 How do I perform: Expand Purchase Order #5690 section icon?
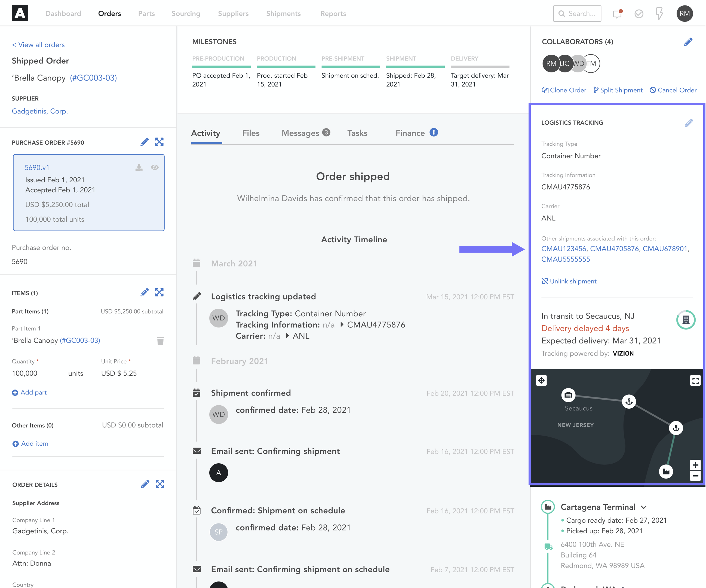[159, 142]
